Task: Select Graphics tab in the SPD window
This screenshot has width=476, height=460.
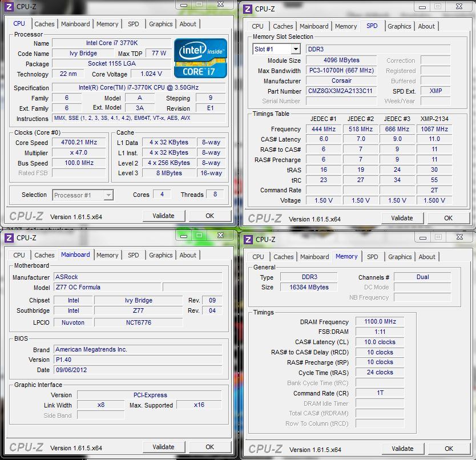Action: (399, 26)
